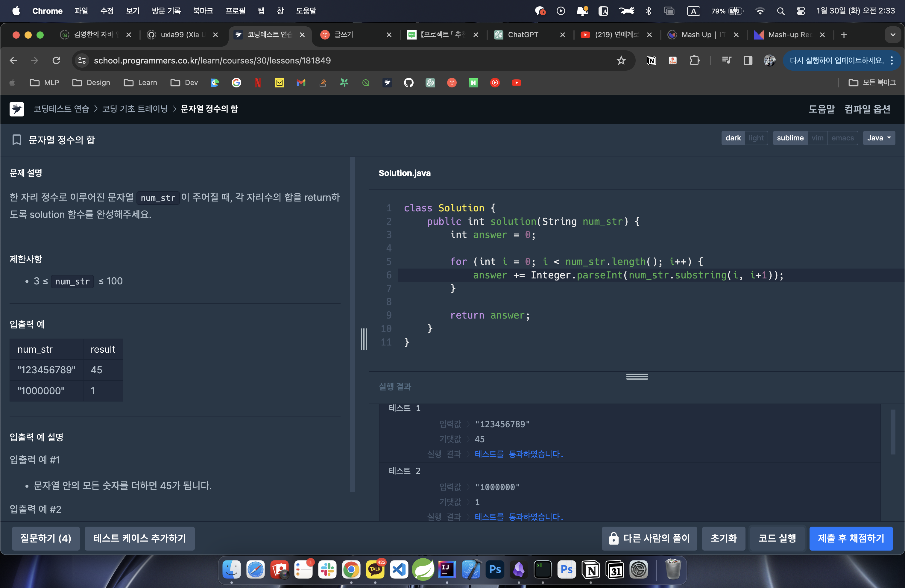Open the Notion web clipper extension

[651, 60]
